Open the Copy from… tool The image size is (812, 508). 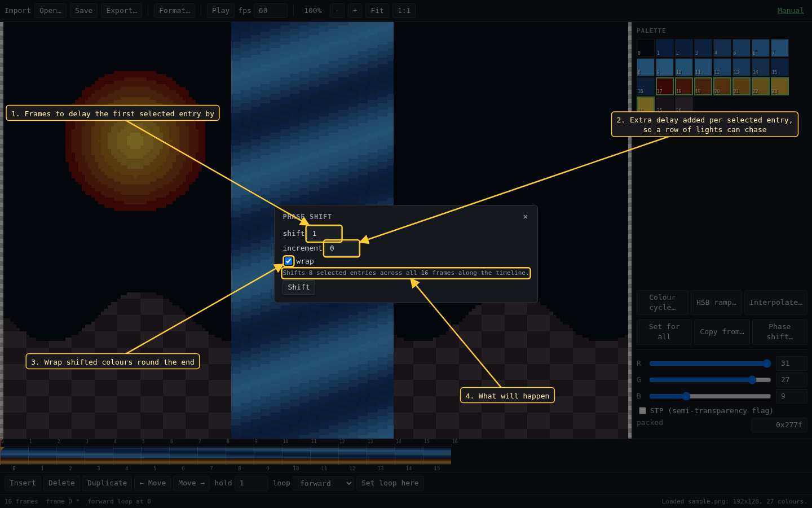[x=722, y=332]
